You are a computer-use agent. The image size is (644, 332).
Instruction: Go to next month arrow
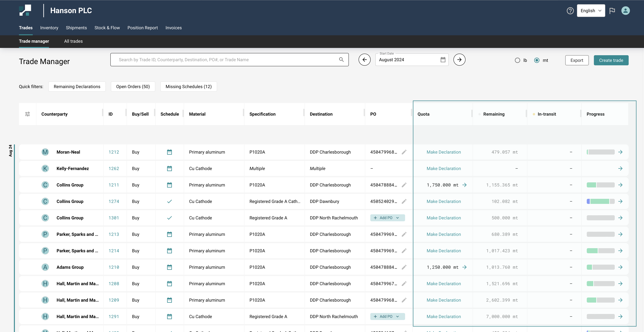(459, 60)
